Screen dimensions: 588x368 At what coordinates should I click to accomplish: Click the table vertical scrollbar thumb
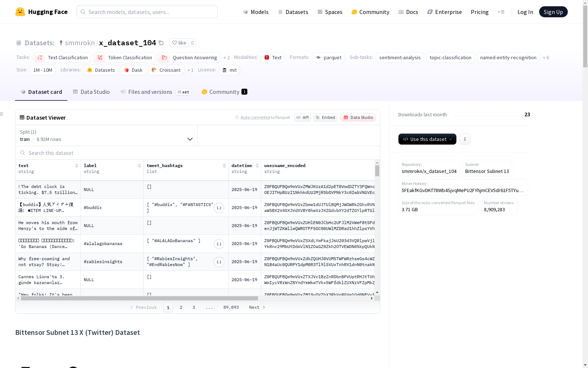[377, 171]
